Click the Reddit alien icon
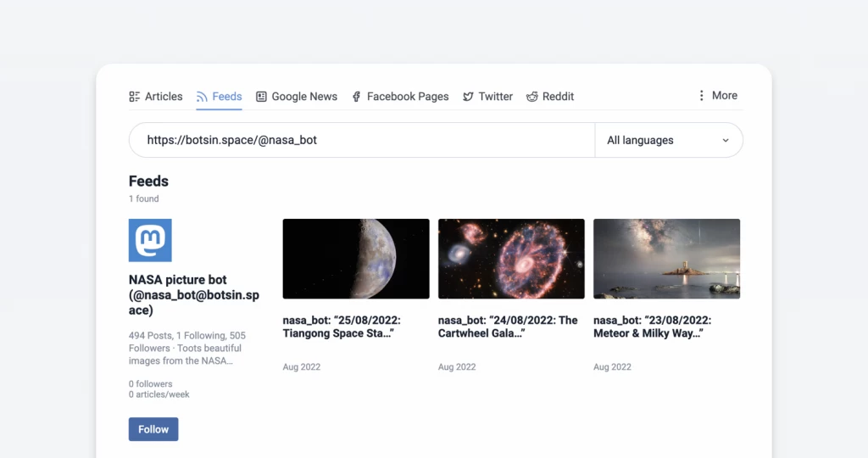Screen dimensions: 868x458 pyautogui.click(x=532, y=97)
